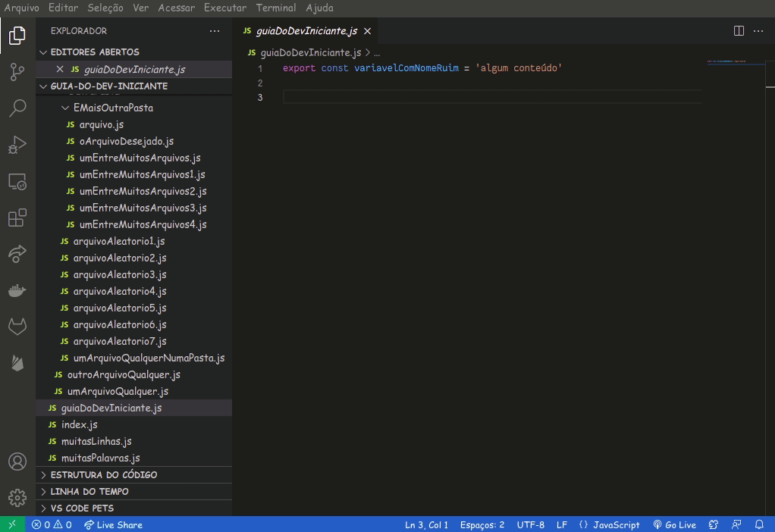Click Live Share in status bar
The width and height of the screenshot is (775, 532).
tap(113, 524)
